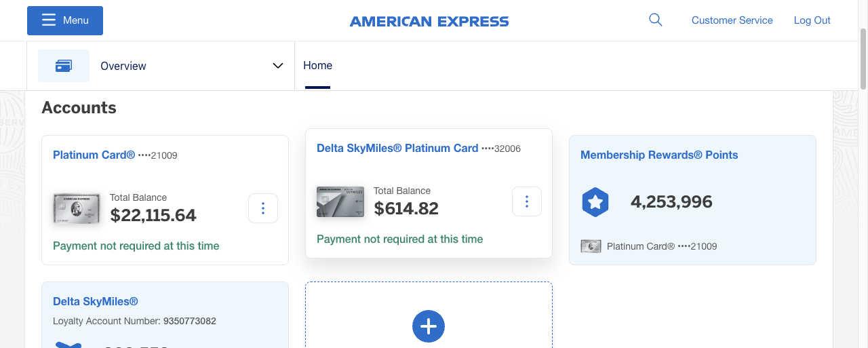Click the American Express logo
The image size is (868, 348).
coord(429,22)
